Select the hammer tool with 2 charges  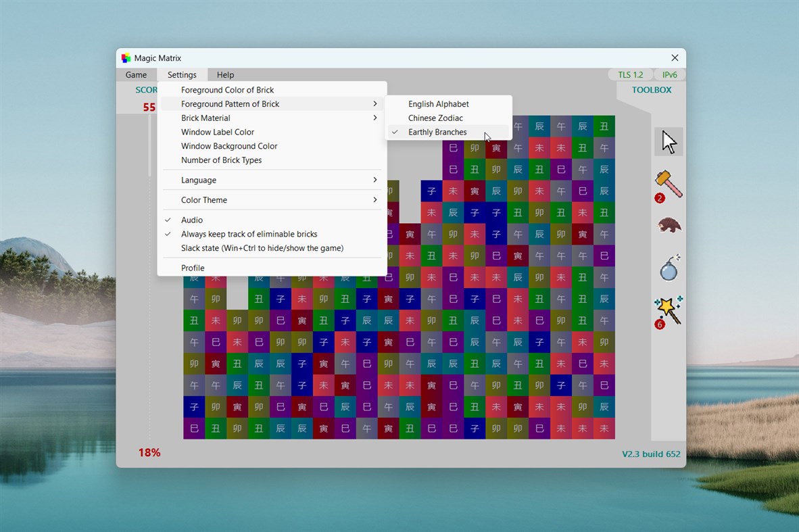click(x=668, y=184)
